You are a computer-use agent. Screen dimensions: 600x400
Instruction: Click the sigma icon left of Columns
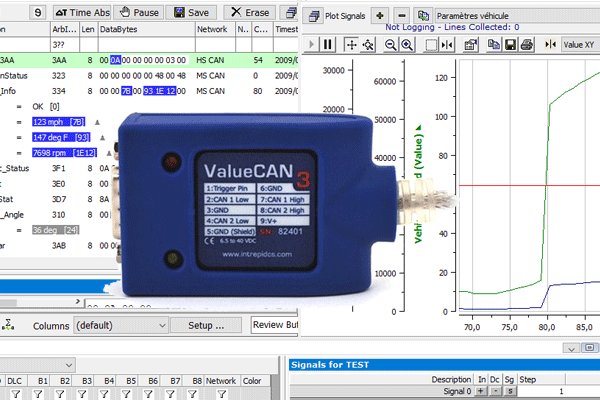pos(8,325)
